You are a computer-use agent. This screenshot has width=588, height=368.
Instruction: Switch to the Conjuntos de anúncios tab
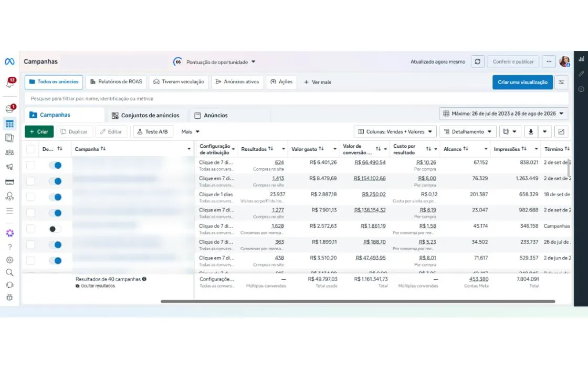145,115
